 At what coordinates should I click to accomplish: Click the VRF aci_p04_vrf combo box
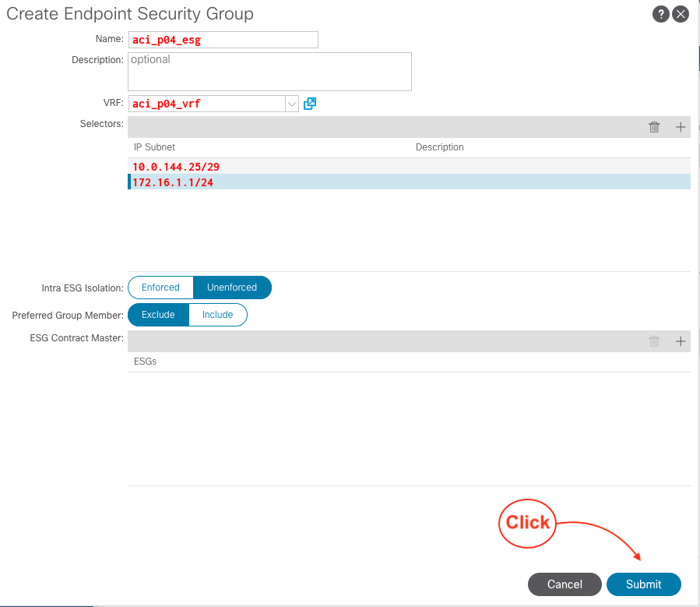pos(206,104)
